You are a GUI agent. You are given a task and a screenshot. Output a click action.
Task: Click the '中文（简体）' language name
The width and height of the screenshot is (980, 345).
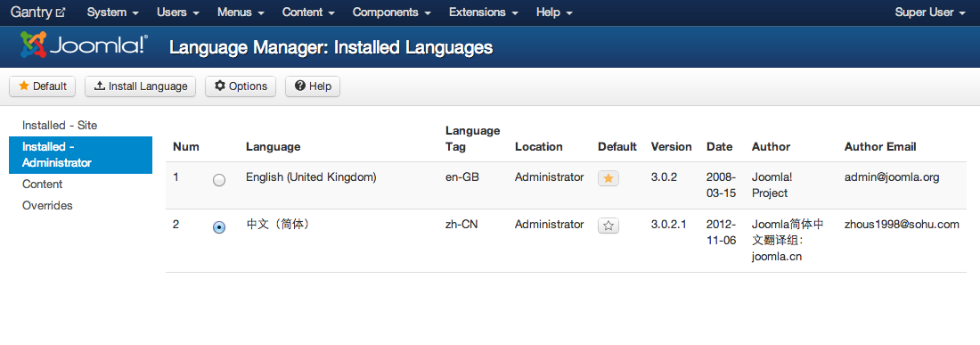(x=278, y=225)
